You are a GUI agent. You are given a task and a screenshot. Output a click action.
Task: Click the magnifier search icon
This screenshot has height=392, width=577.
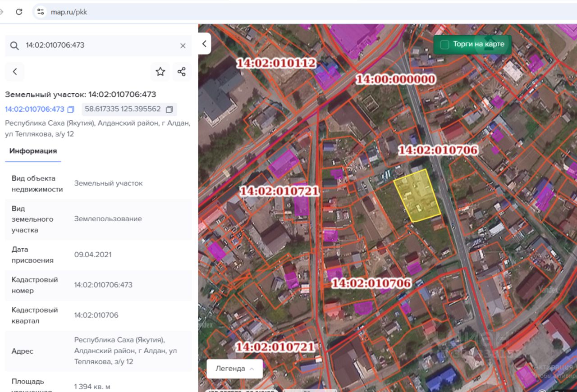(x=14, y=46)
